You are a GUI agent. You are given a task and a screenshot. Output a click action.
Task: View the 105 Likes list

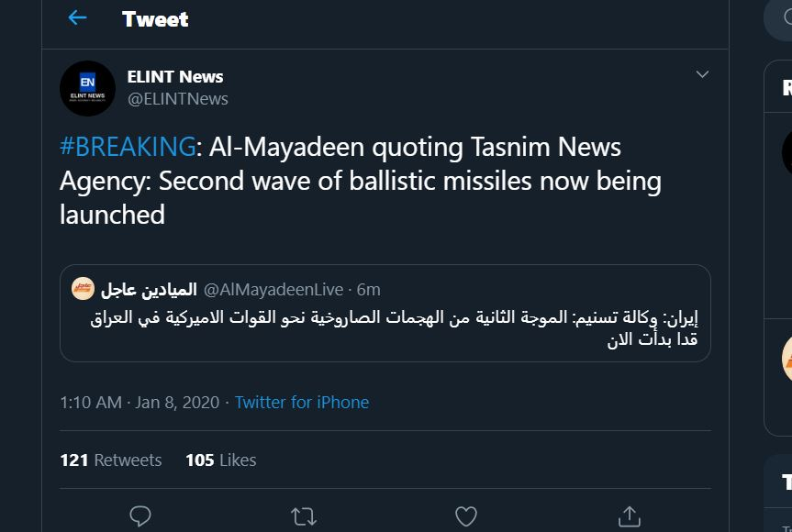pyautogui.click(x=220, y=460)
